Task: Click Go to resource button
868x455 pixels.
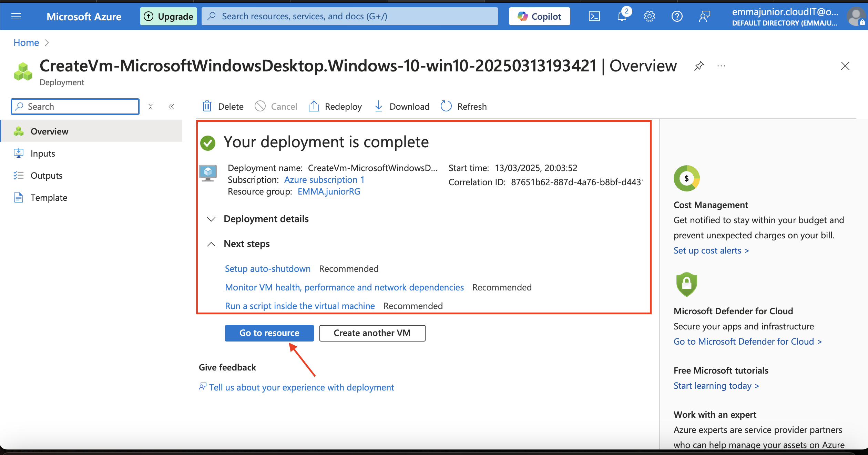Action: tap(269, 333)
